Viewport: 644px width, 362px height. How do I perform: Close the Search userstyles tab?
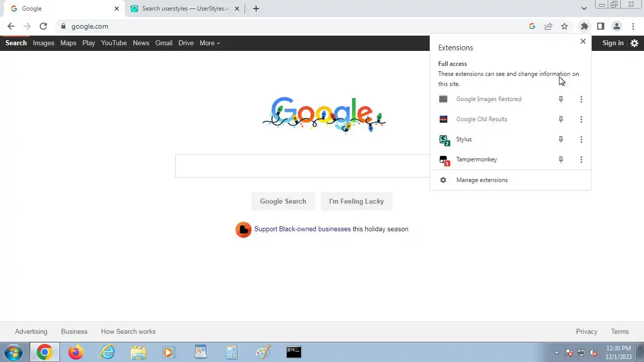pyautogui.click(x=237, y=9)
